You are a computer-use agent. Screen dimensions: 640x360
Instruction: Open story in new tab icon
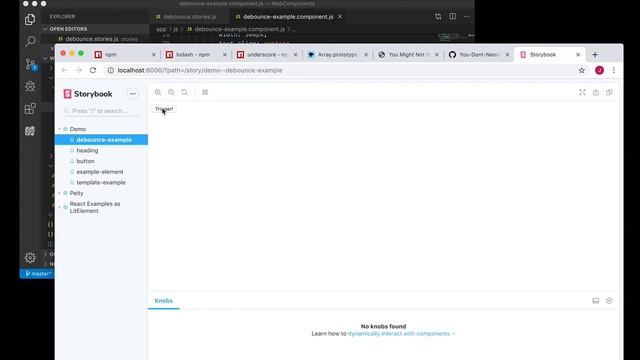pyautogui.click(x=596, y=92)
